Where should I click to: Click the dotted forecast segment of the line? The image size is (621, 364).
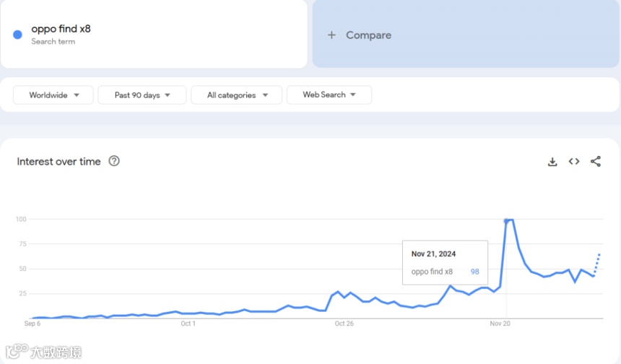coord(597,264)
